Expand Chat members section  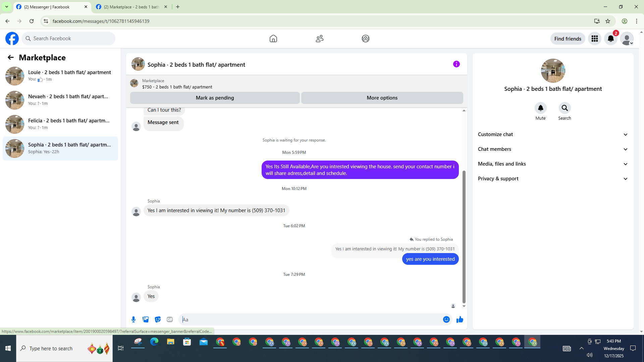point(552,149)
